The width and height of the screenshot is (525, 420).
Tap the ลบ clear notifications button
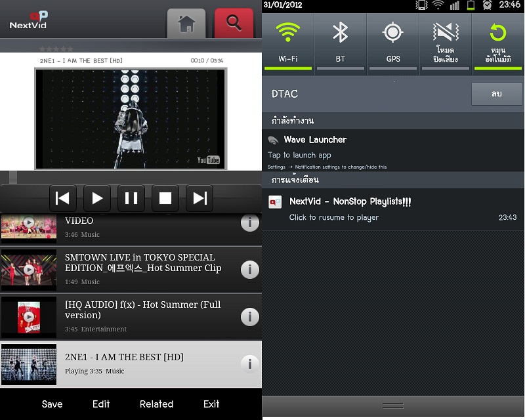pos(497,94)
